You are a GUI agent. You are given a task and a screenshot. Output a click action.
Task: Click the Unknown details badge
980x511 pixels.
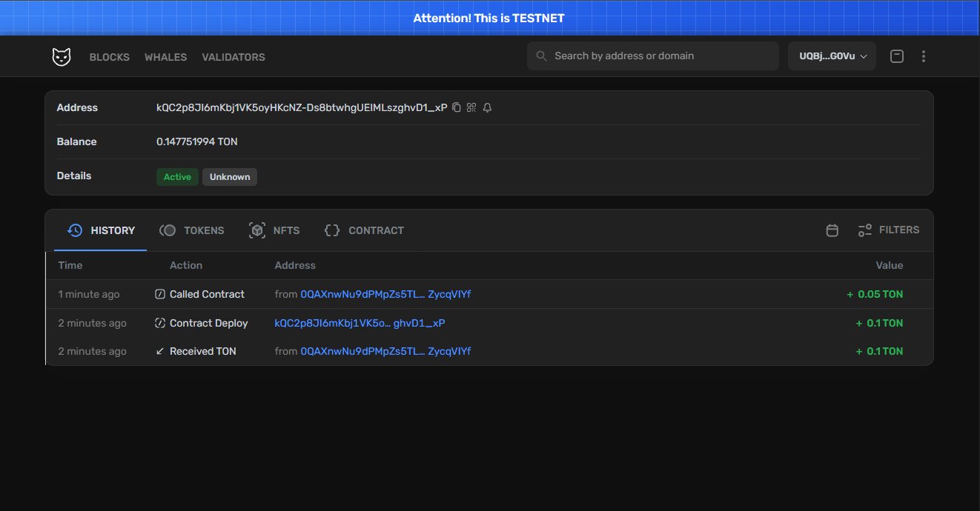tap(230, 177)
